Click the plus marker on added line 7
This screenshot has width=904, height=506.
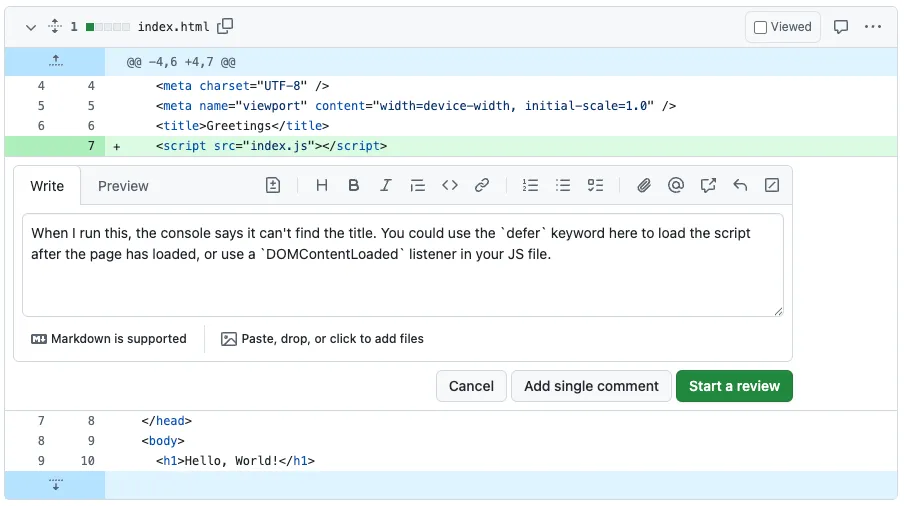(116, 147)
